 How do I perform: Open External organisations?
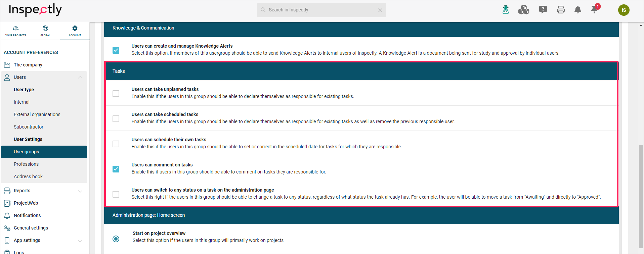(37, 114)
